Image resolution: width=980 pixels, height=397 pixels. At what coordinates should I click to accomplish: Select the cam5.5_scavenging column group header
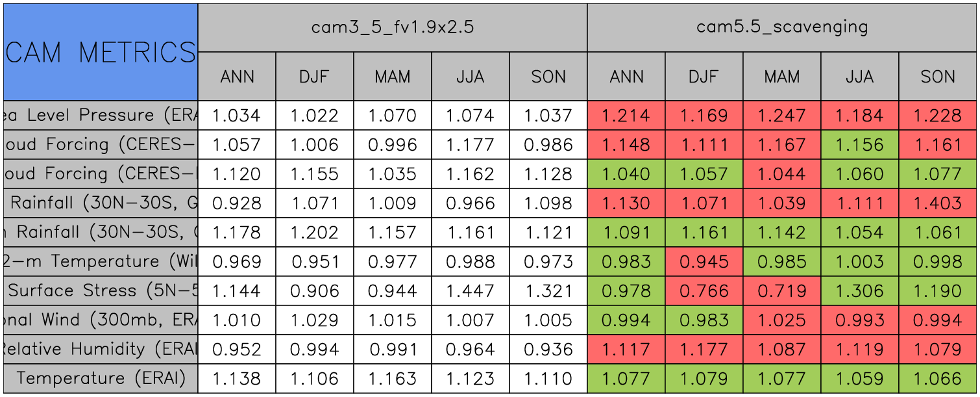click(781, 27)
